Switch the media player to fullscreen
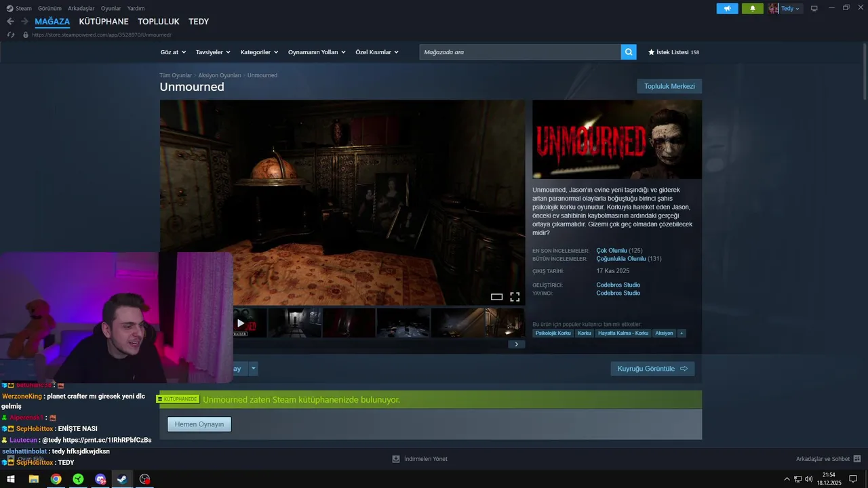Image resolution: width=868 pixels, height=488 pixels. pos(515,297)
